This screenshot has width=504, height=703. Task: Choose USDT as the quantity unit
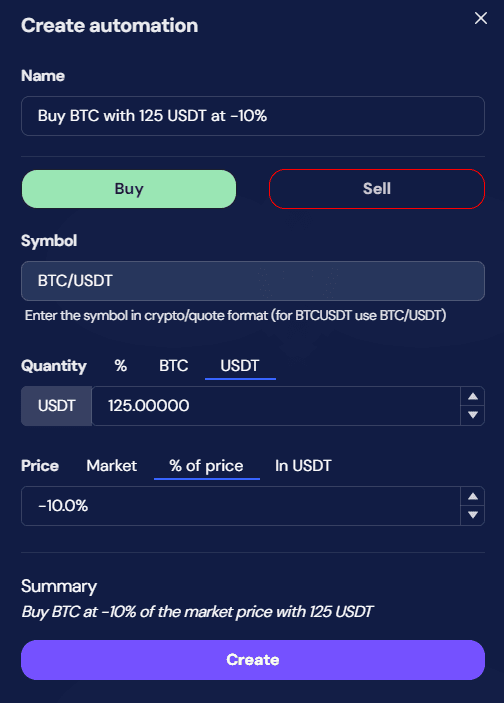tap(240, 366)
